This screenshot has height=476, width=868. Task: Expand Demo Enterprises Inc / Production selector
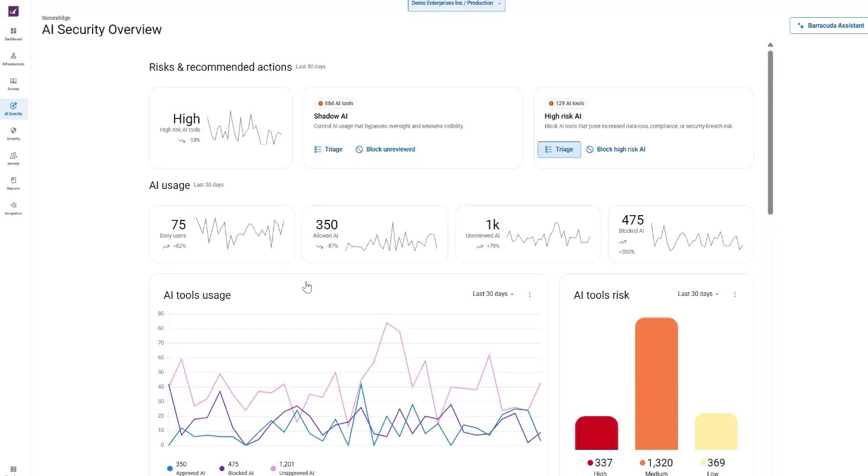457,4
